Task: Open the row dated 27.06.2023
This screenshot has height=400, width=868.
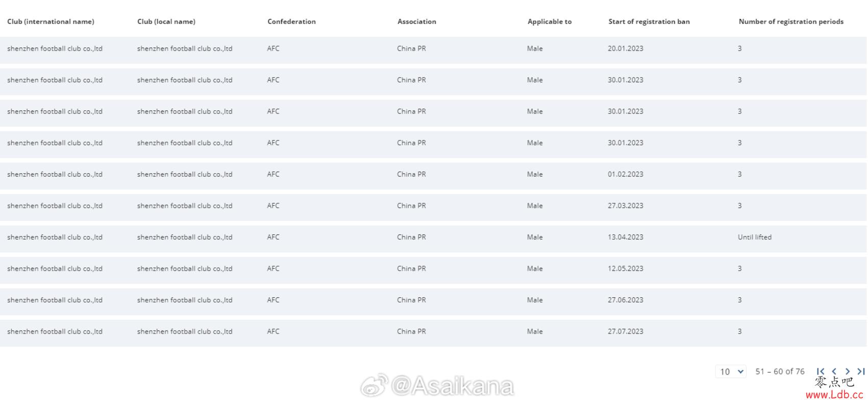Action: pyautogui.click(x=626, y=300)
